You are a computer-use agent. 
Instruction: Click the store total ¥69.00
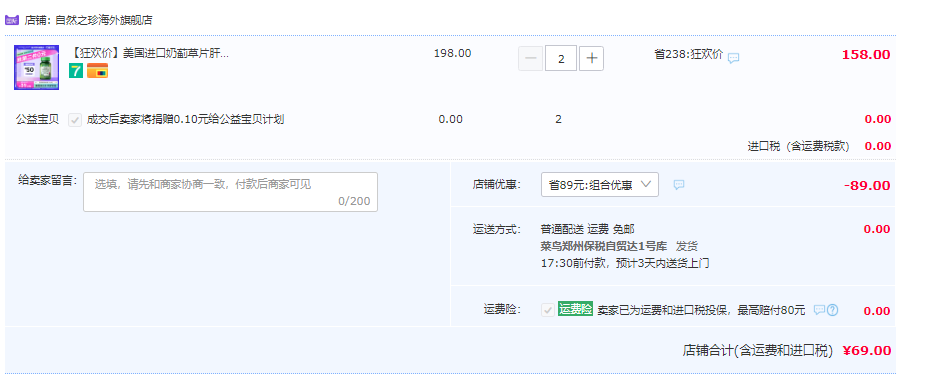click(867, 351)
